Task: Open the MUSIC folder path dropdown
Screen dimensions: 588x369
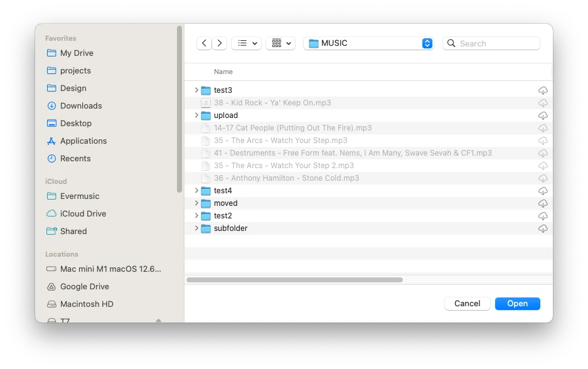Action: point(368,43)
